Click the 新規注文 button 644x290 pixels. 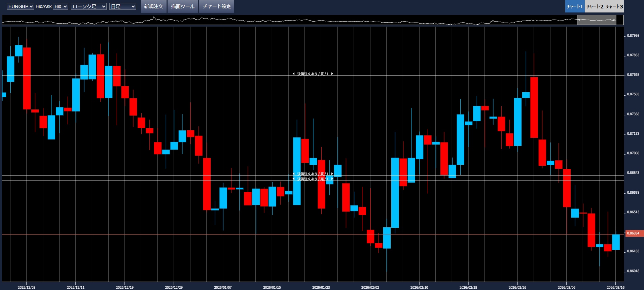pos(153,6)
